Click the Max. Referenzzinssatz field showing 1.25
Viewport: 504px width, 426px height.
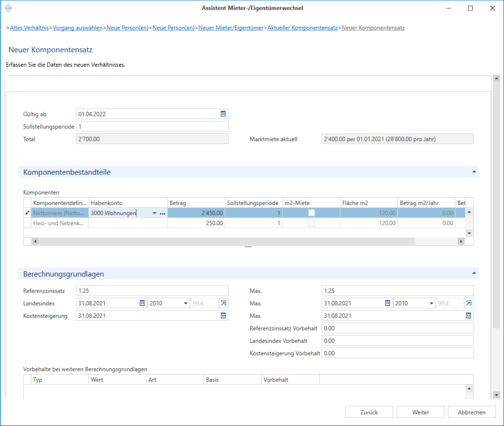tap(397, 291)
